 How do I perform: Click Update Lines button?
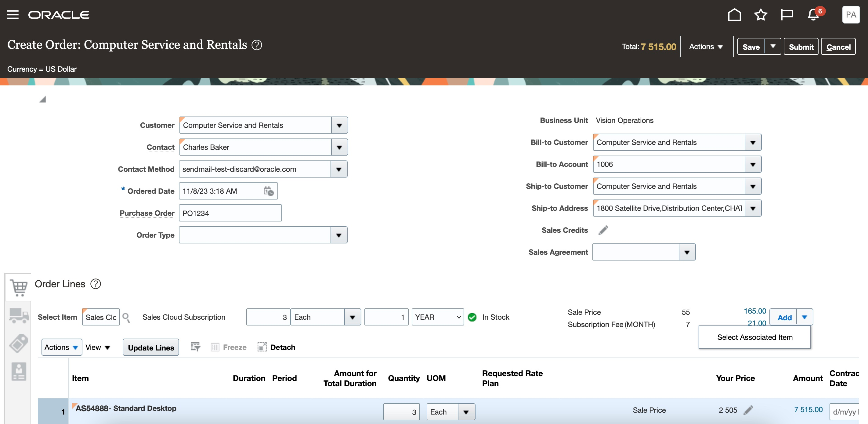click(x=151, y=347)
